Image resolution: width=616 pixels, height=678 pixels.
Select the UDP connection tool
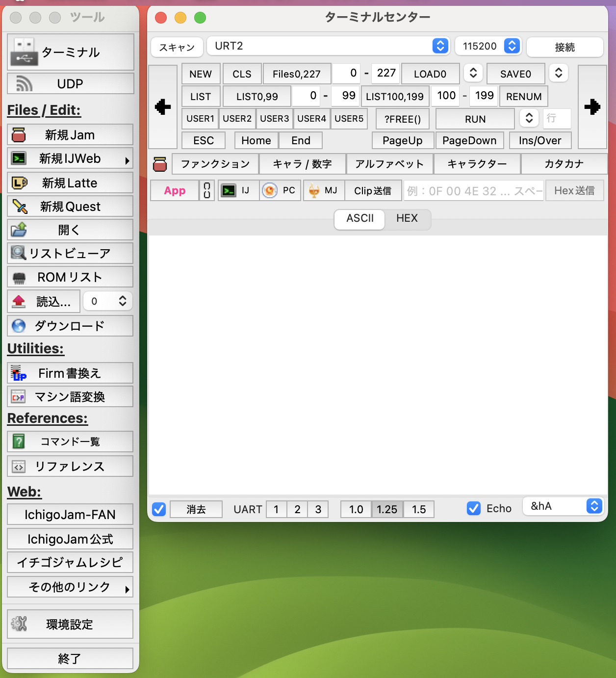(70, 83)
